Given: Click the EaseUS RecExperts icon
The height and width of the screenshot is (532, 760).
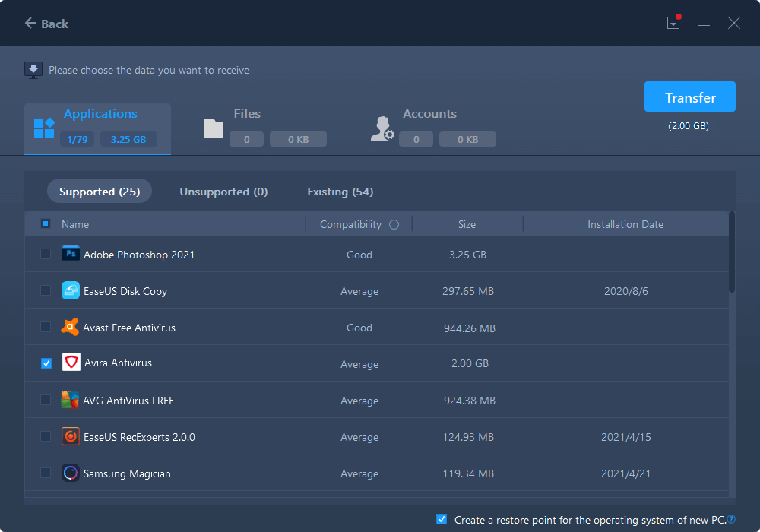Looking at the screenshot, I should tap(70, 436).
